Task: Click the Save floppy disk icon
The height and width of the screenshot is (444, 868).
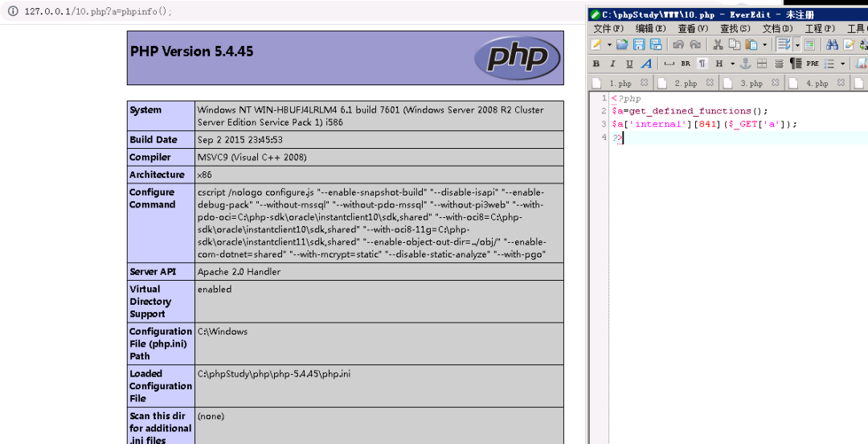Action: (x=640, y=45)
